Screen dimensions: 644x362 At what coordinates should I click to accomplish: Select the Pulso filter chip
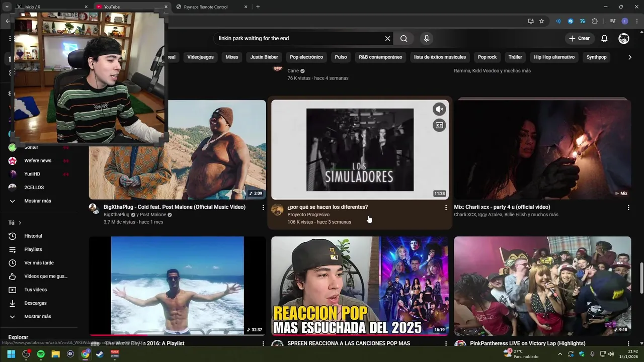click(x=341, y=57)
